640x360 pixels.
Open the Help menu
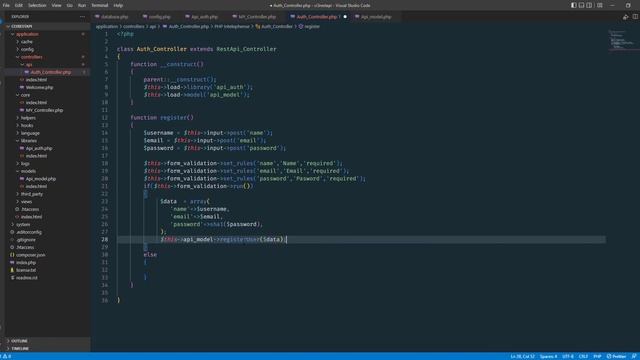coord(118,5)
